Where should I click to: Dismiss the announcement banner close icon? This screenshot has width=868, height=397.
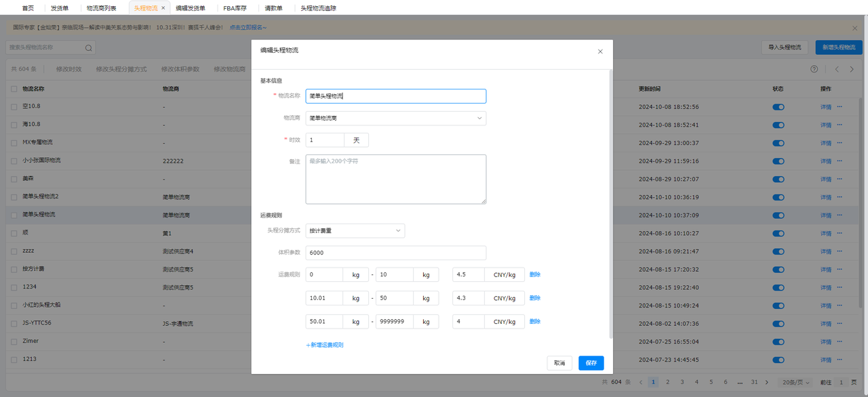tap(855, 28)
